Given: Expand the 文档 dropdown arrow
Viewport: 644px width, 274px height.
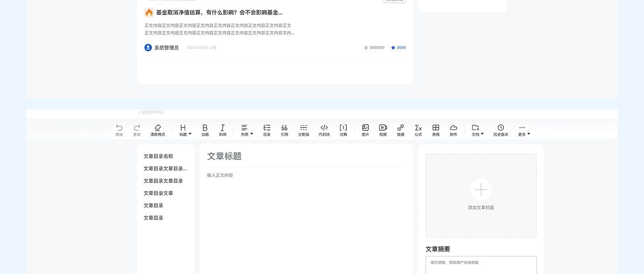Looking at the screenshot, I should tap(482, 134).
